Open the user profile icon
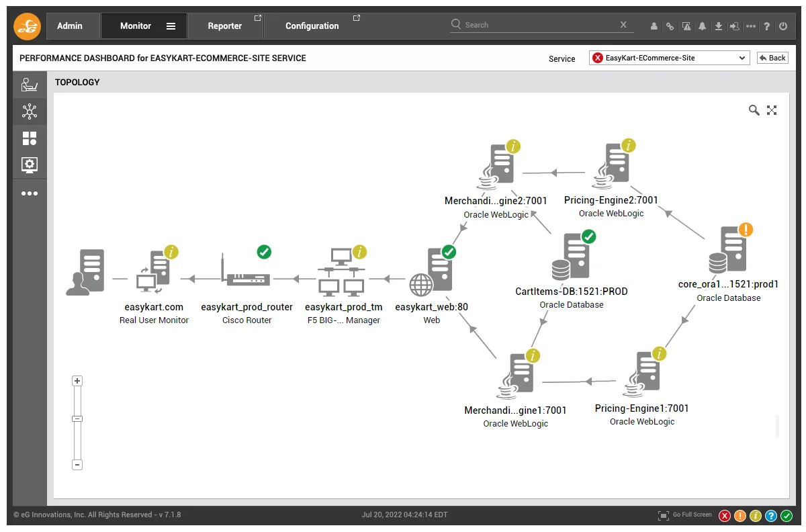This screenshot has width=806, height=532. [x=654, y=26]
